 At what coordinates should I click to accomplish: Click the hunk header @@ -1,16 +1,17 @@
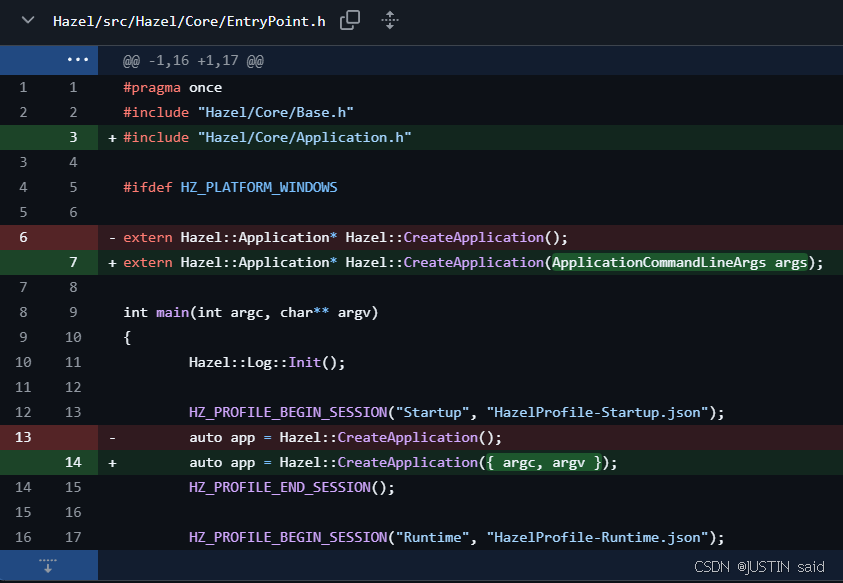pos(193,61)
